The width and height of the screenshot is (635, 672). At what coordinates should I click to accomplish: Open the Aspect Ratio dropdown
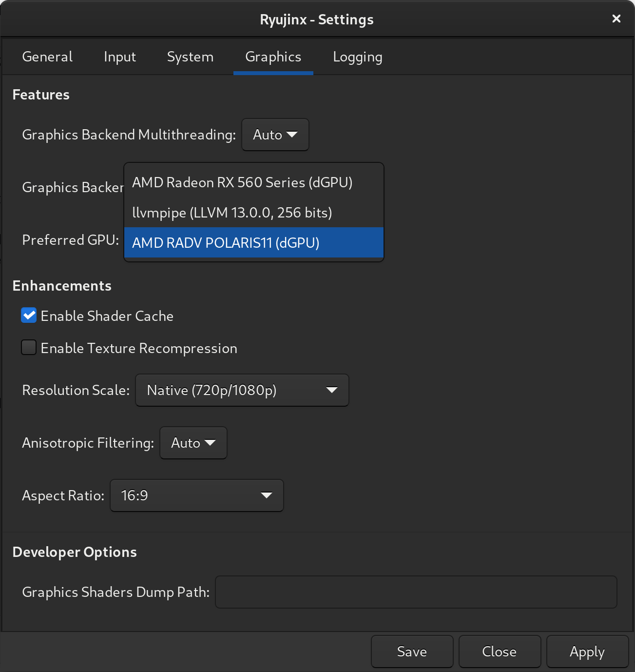[197, 495]
